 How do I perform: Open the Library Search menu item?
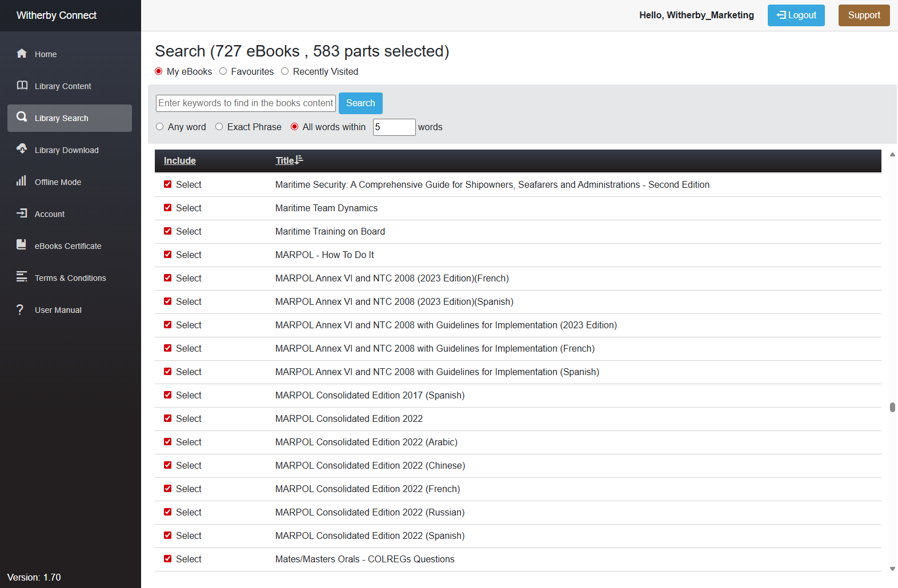click(x=70, y=118)
